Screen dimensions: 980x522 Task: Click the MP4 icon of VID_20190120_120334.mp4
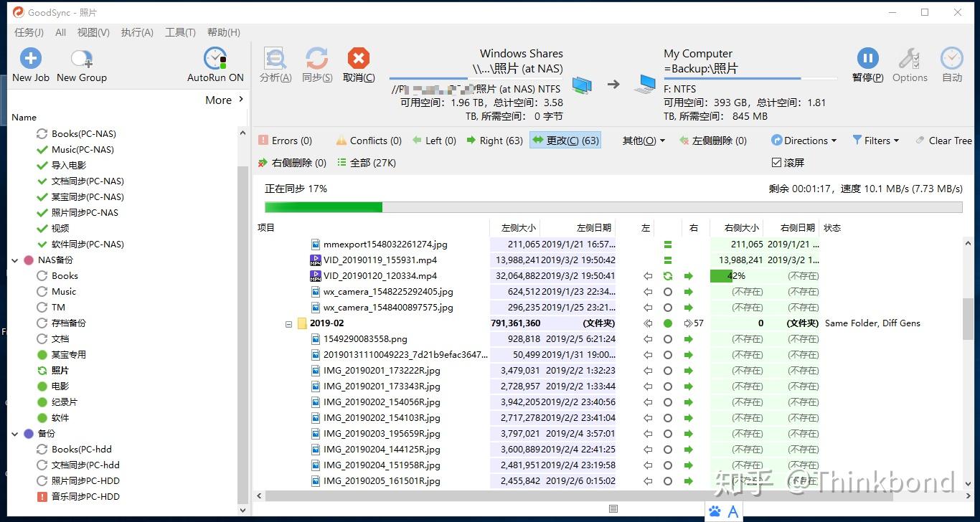coord(316,276)
